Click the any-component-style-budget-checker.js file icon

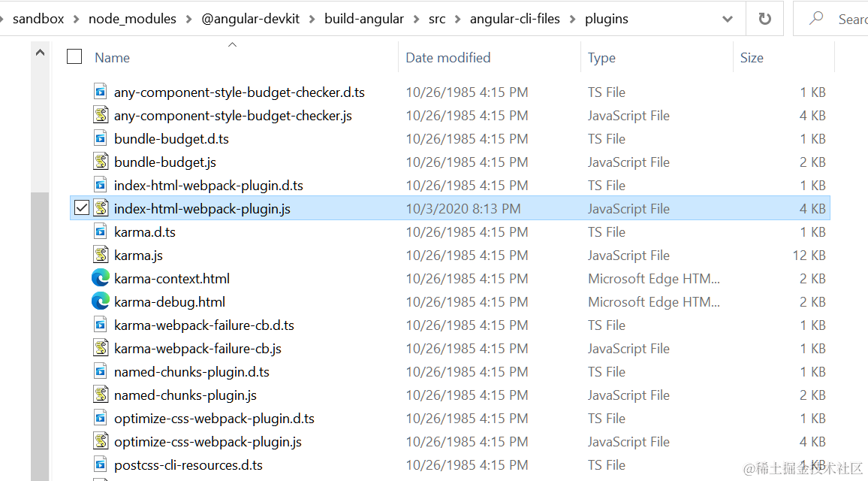(100, 115)
